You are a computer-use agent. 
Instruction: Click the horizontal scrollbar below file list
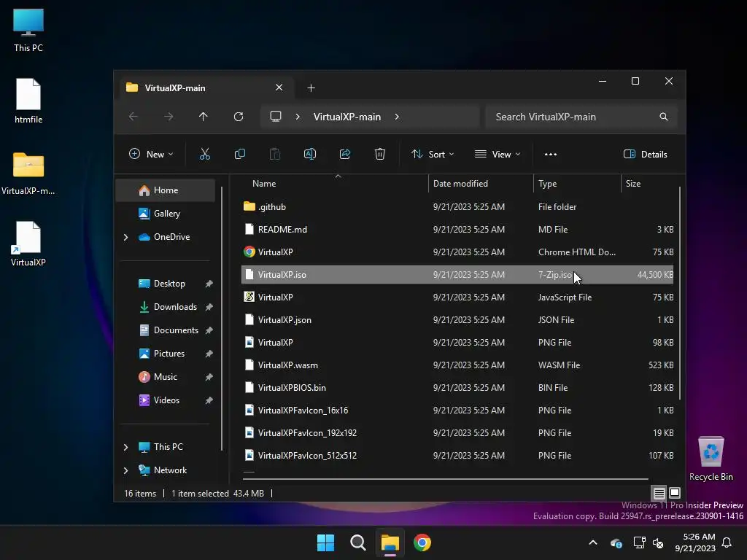[445, 478]
